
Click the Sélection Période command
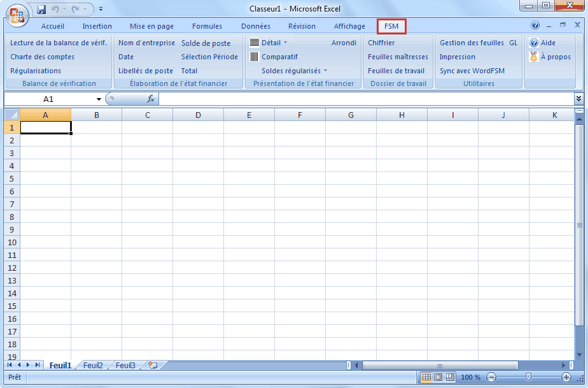pyautogui.click(x=209, y=57)
